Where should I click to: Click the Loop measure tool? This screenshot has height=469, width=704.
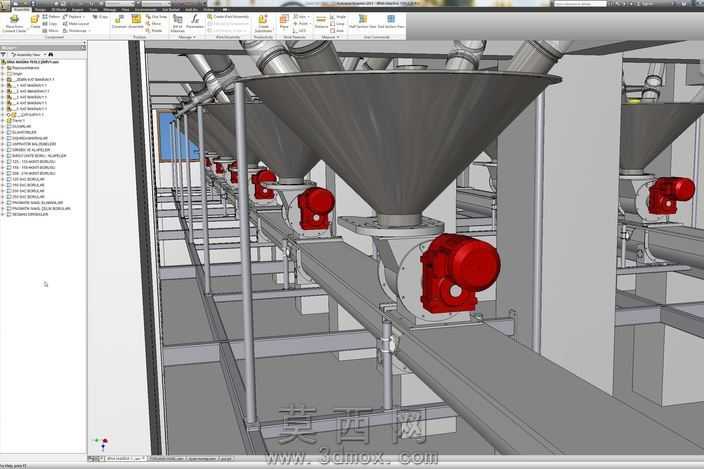(x=338, y=24)
